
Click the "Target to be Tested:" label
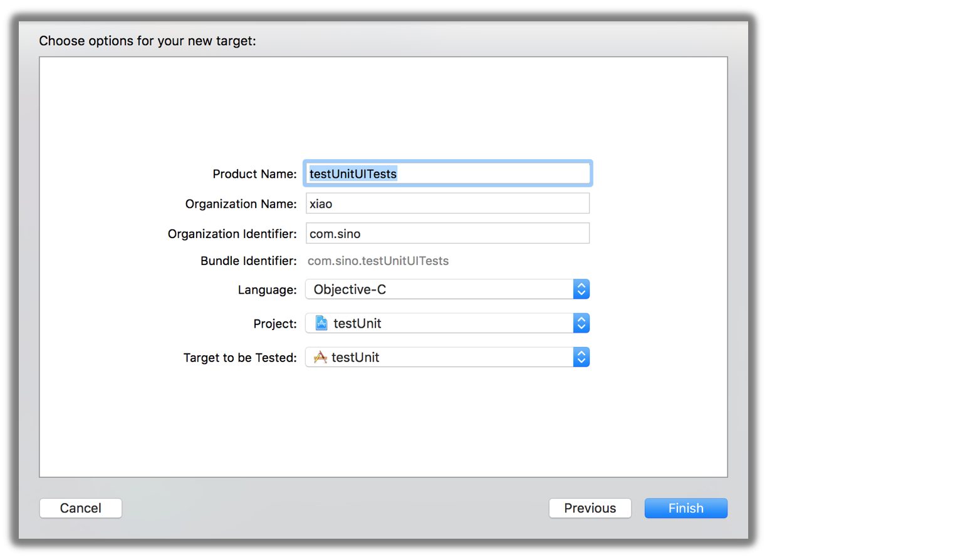[239, 358]
